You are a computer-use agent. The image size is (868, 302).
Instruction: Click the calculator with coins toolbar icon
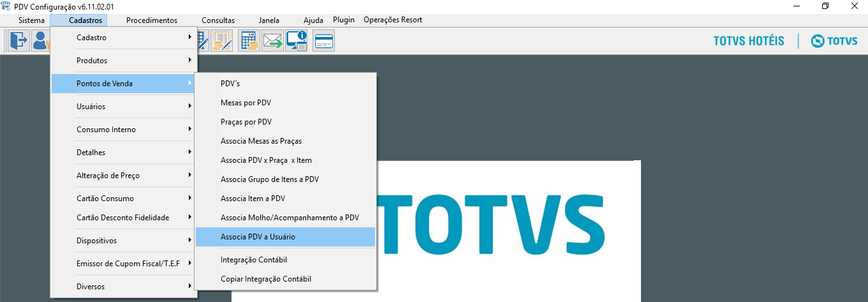pos(249,41)
